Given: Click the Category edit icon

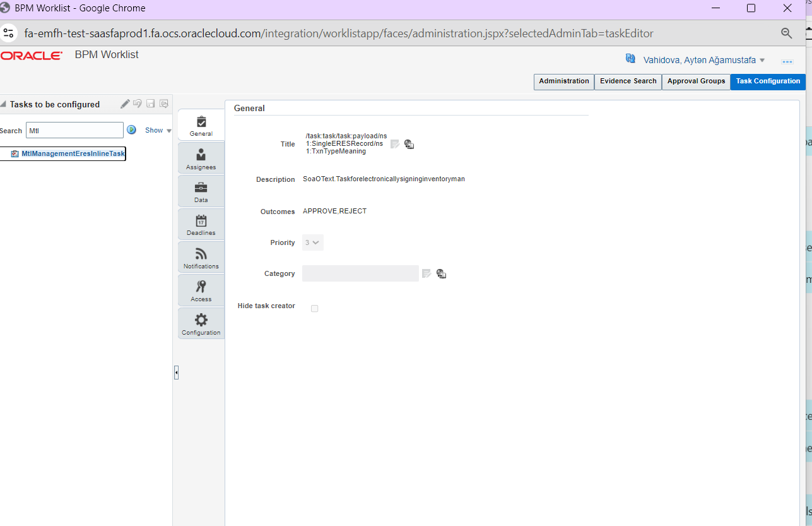Looking at the screenshot, I should click(x=427, y=273).
